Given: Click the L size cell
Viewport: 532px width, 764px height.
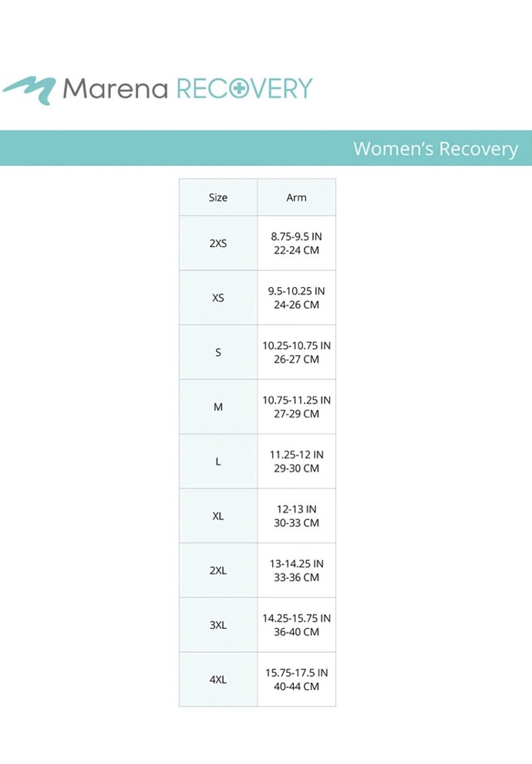Looking at the screenshot, I should (x=218, y=461).
